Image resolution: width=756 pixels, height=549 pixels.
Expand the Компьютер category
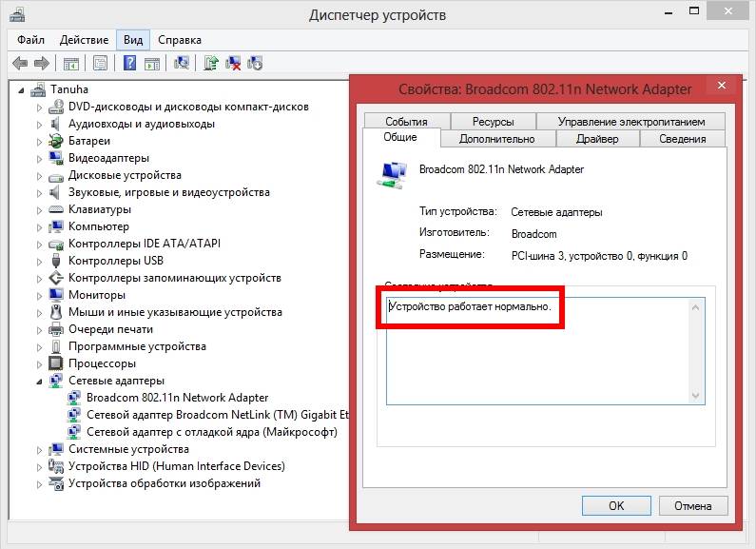[x=39, y=227]
